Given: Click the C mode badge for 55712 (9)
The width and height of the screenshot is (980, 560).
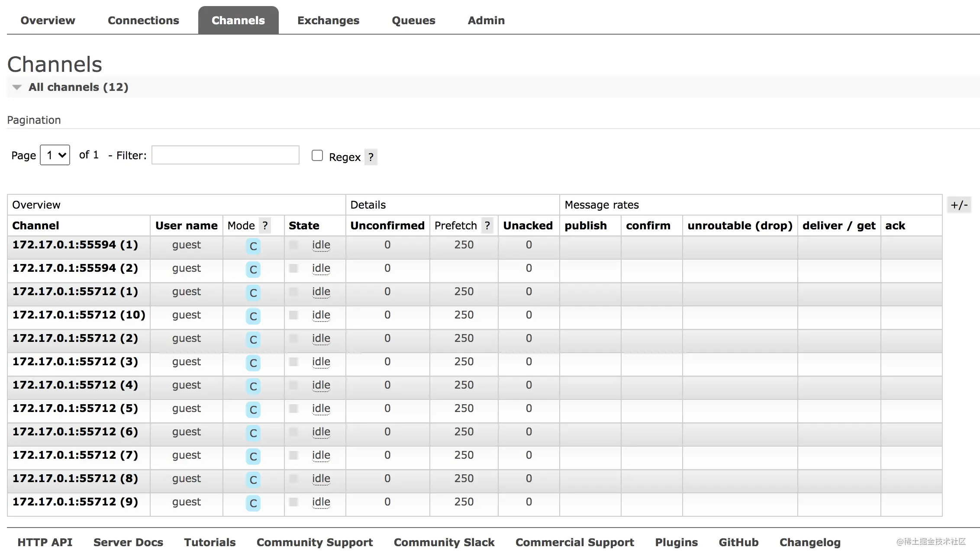Looking at the screenshot, I should pos(253,503).
